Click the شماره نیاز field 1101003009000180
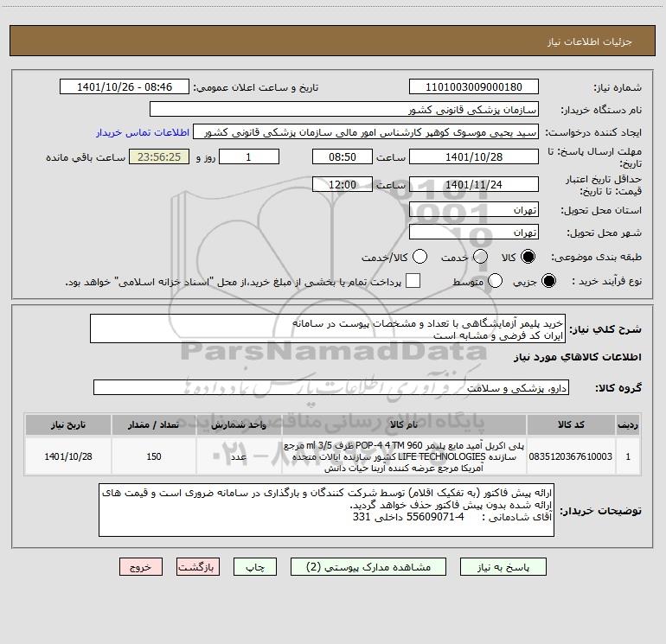The height and width of the screenshot is (644, 666). 474,87
